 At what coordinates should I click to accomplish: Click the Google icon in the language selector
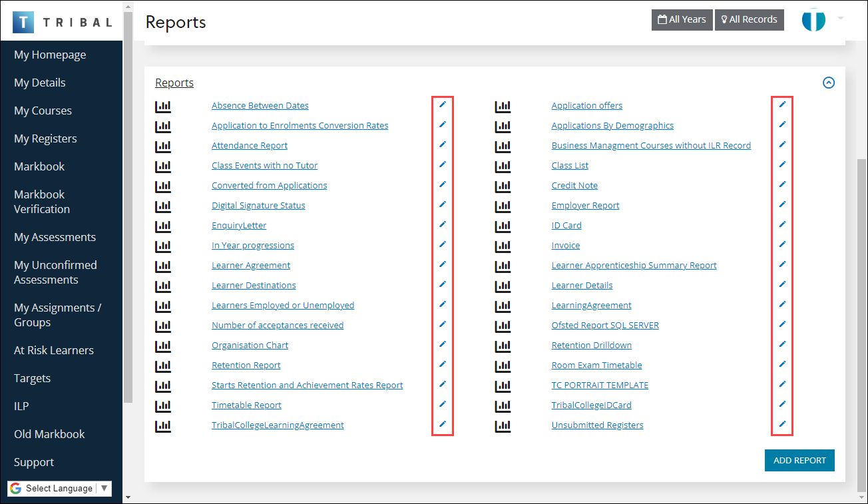point(14,488)
